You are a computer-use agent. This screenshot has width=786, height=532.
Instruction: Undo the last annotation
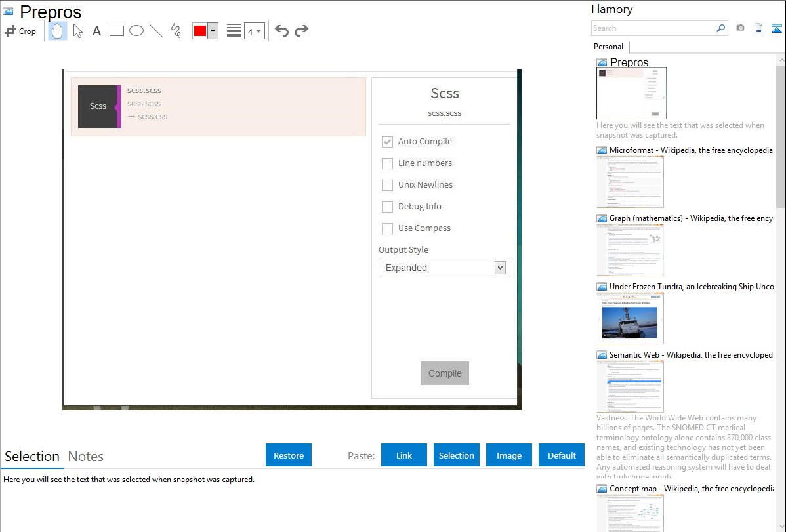pos(281,31)
